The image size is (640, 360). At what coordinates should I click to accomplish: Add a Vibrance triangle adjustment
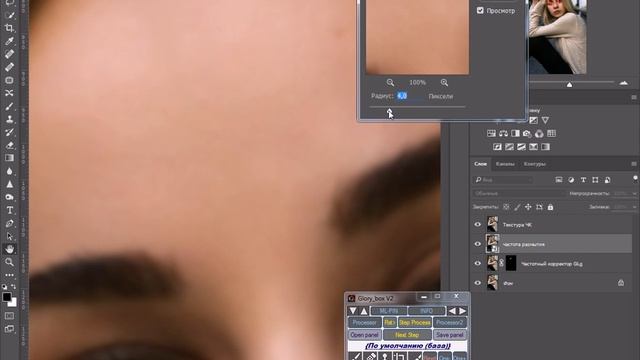pyautogui.click(x=545, y=120)
